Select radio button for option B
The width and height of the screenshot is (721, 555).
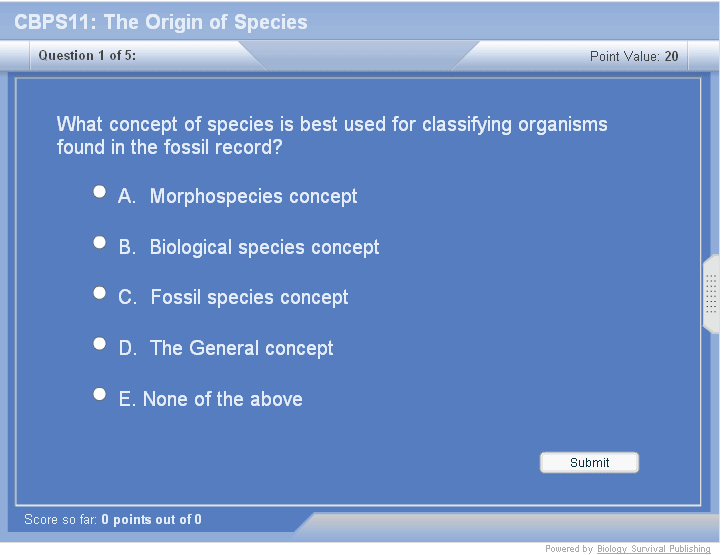pos(99,242)
